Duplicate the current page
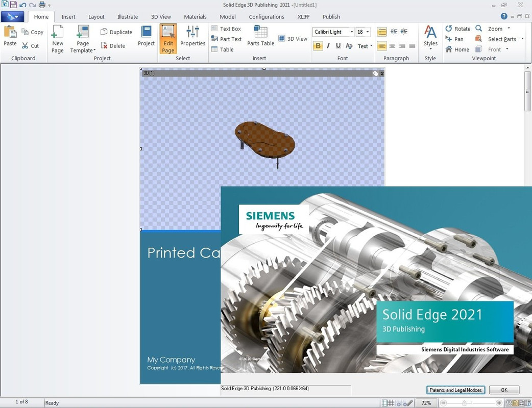The image size is (532, 408). click(116, 32)
